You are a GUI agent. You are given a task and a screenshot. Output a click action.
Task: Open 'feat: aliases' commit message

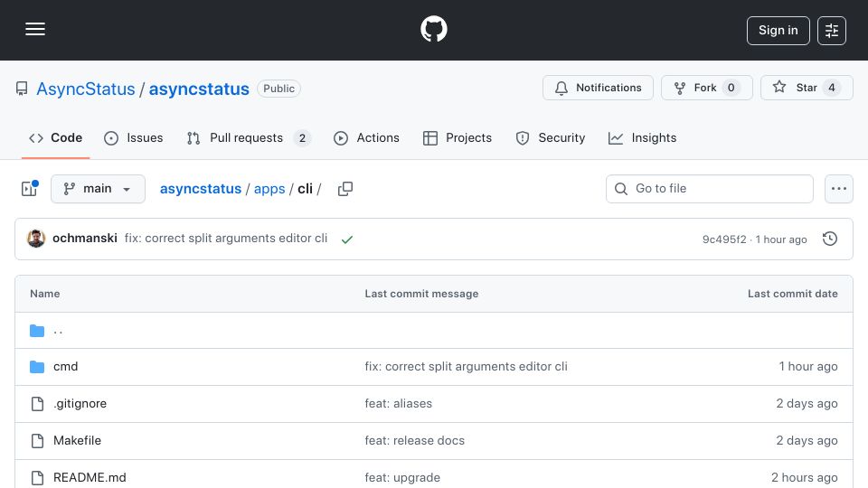pos(399,403)
